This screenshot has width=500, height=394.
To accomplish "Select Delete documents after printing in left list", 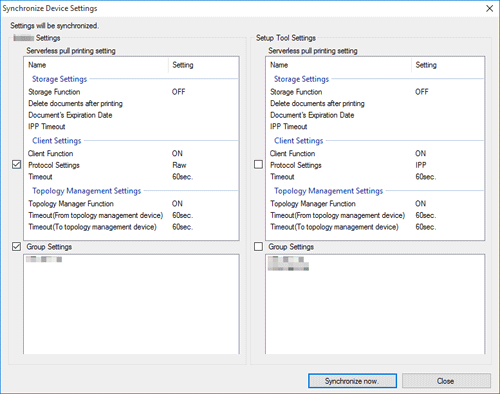I will (131, 103).
